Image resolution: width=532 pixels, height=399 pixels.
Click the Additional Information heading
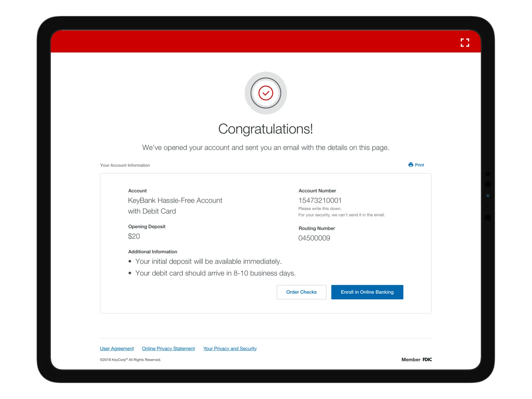[153, 252]
